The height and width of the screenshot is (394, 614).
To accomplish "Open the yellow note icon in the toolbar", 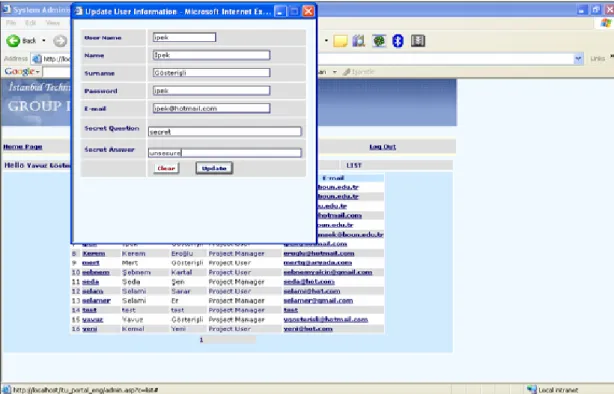I will coord(340,41).
